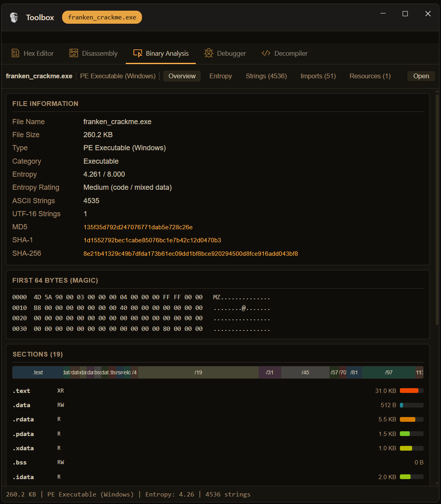The width and height of the screenshot is (441, 504).
Task: Select the .text segment in section map
Action: [38, 372]
